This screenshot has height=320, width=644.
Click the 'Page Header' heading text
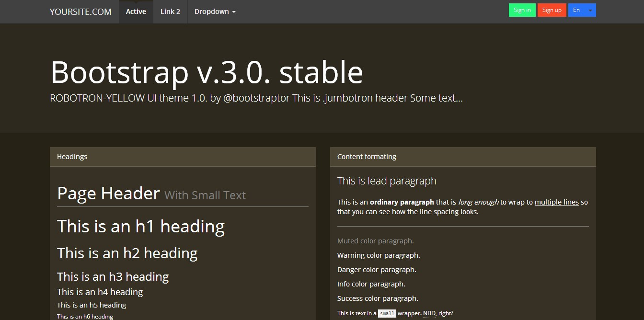(108, 194)
